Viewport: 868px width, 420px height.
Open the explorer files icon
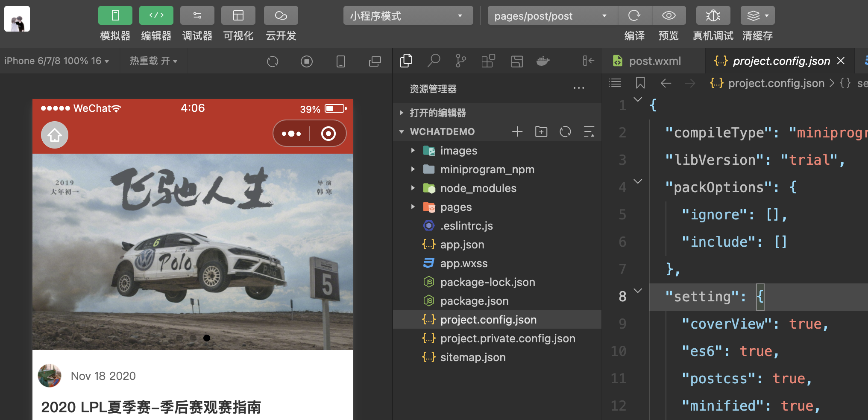[406, 61]
